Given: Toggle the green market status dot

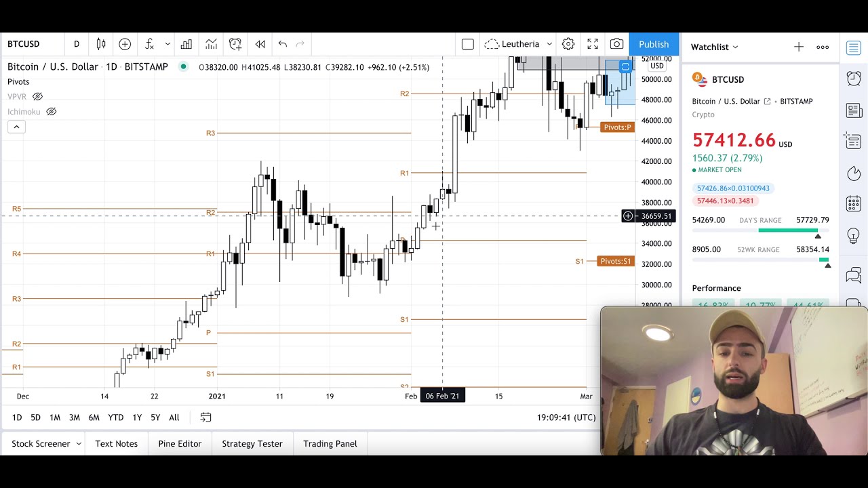Looking at the screenshot, I should click(x=183, y=66).
